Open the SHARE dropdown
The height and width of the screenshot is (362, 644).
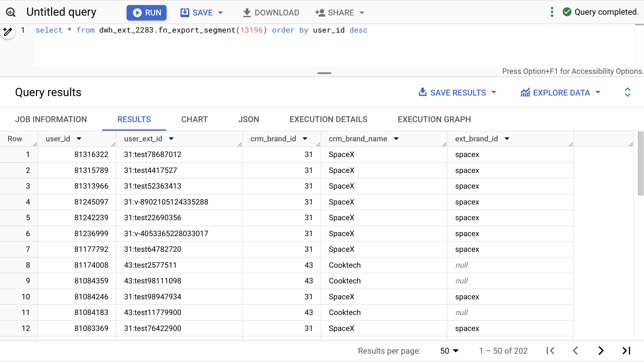point(340,13)
